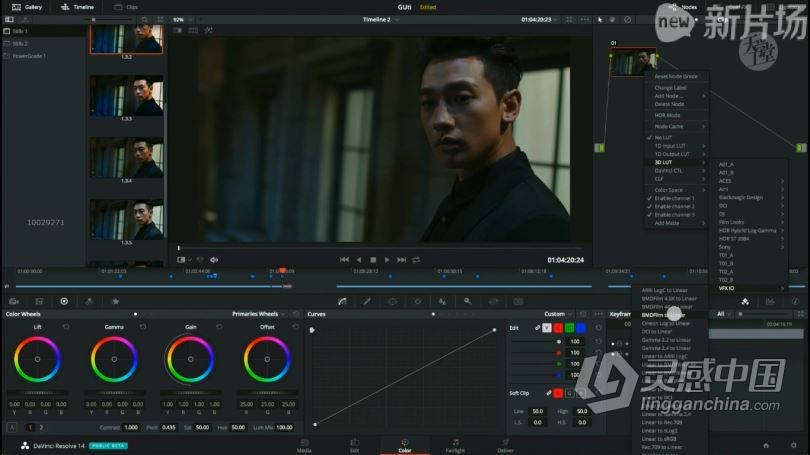This screenshot has height=455, width=810.
Task: Open the Key palette icon
Action: pos(468,302)
